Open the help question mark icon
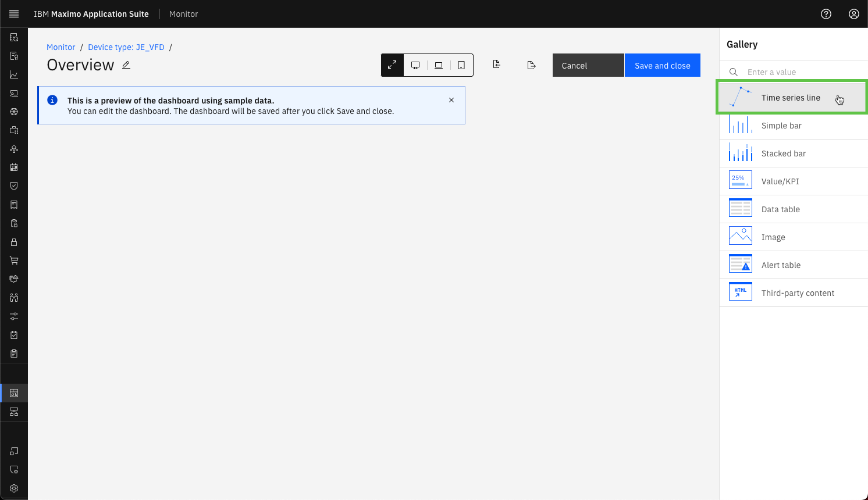The width and height of the screenshot is (868, 500). (826, 14)
